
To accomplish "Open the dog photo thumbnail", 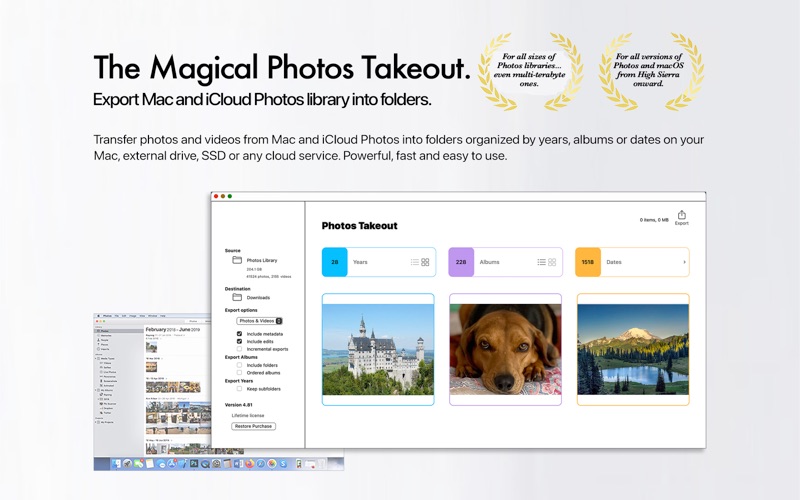I will pyautogui.click(x=505, y=349).
